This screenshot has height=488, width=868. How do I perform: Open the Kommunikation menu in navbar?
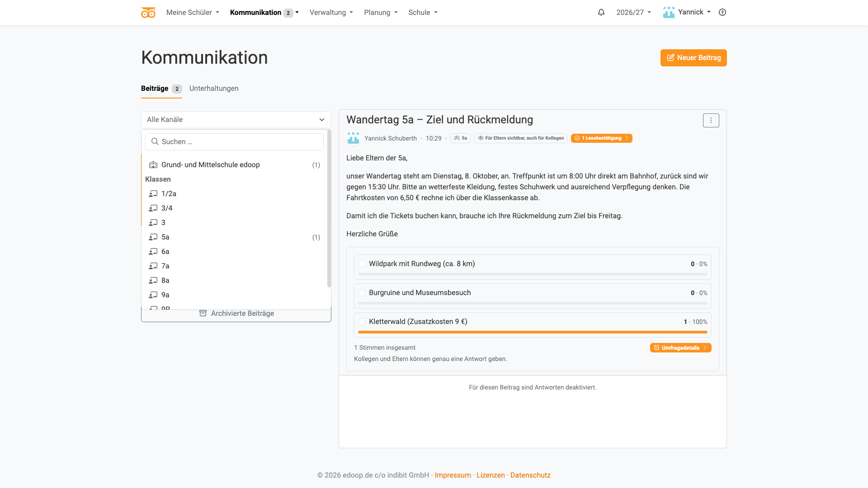(264, 13)
